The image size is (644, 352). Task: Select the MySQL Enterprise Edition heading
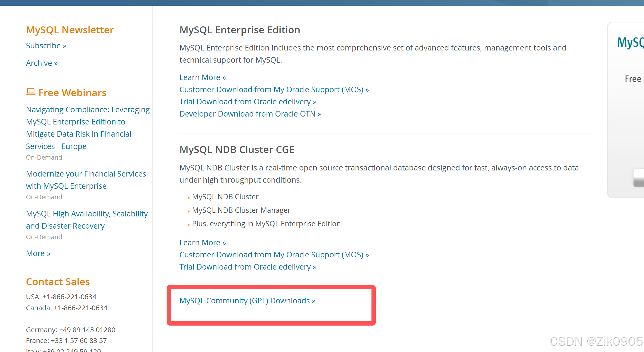click(239, 30)
